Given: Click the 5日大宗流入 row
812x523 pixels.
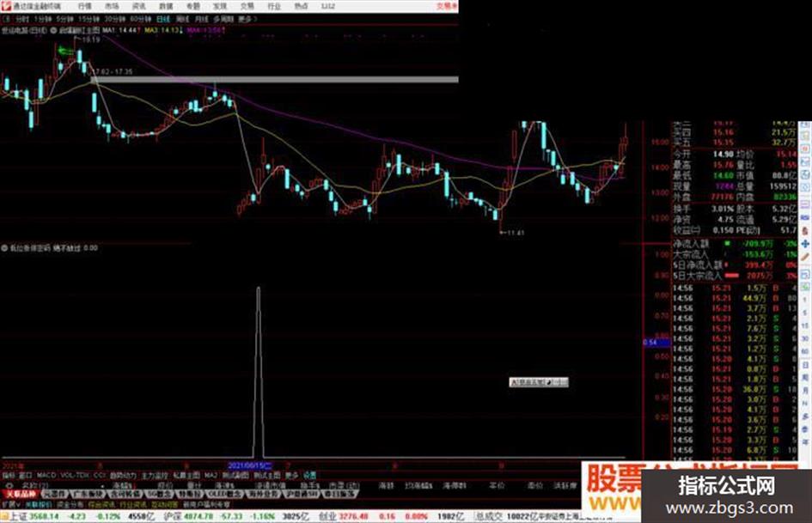Looking at the screenshot, I should (x=736, y=276).
